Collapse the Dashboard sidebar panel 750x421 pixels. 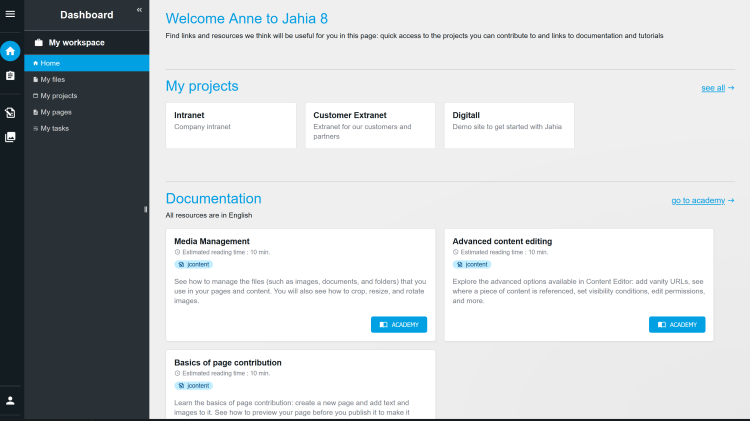pos(139,10)
